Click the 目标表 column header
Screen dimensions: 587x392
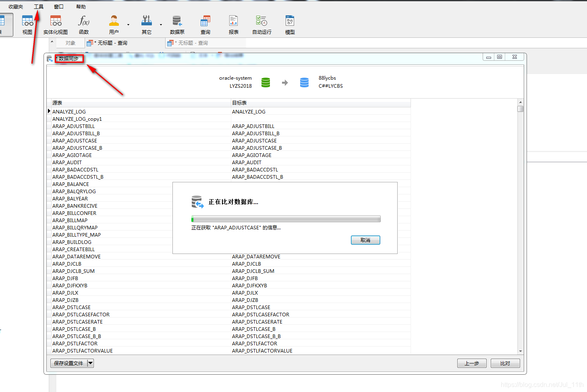click(321, 103)
